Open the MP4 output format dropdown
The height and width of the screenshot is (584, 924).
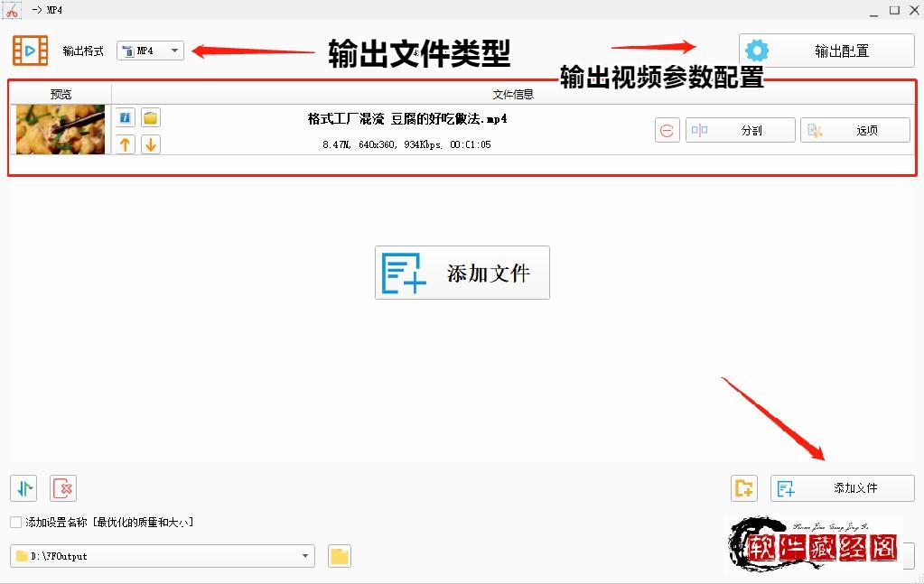[176, 51]
